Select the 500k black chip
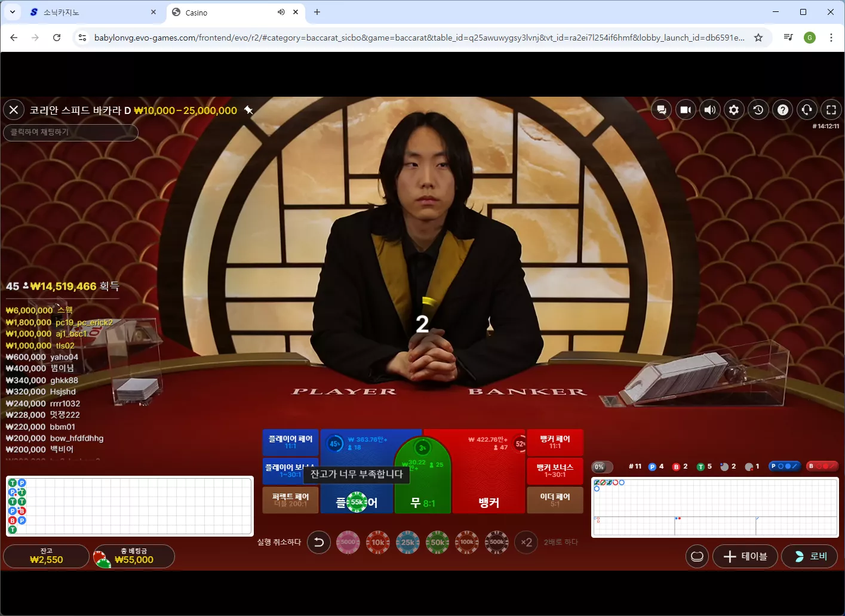Viewport: 845px width, 616px height. (x=497, y=542)
